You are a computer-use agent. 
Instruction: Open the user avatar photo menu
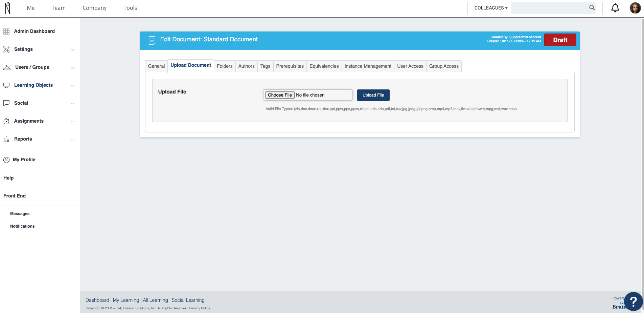pos(635,8)
